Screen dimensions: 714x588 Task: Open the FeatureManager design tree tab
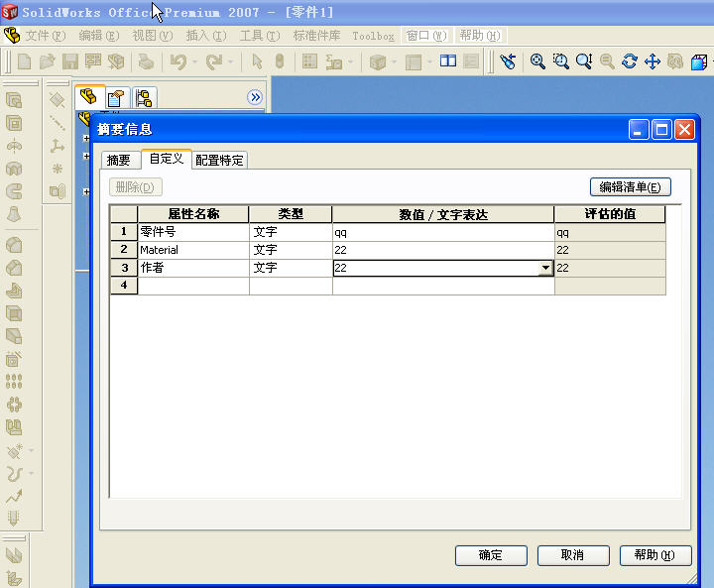[88, 96]
